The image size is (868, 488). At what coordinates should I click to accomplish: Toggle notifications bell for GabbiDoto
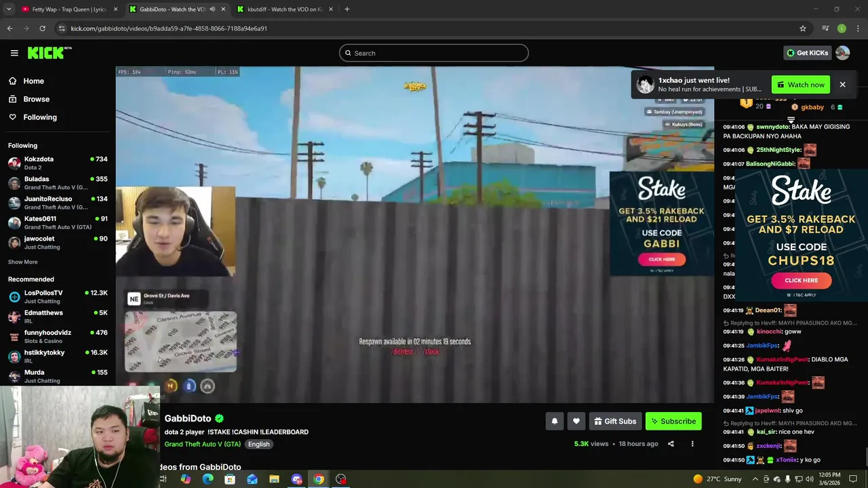click(x=554, y=422)
